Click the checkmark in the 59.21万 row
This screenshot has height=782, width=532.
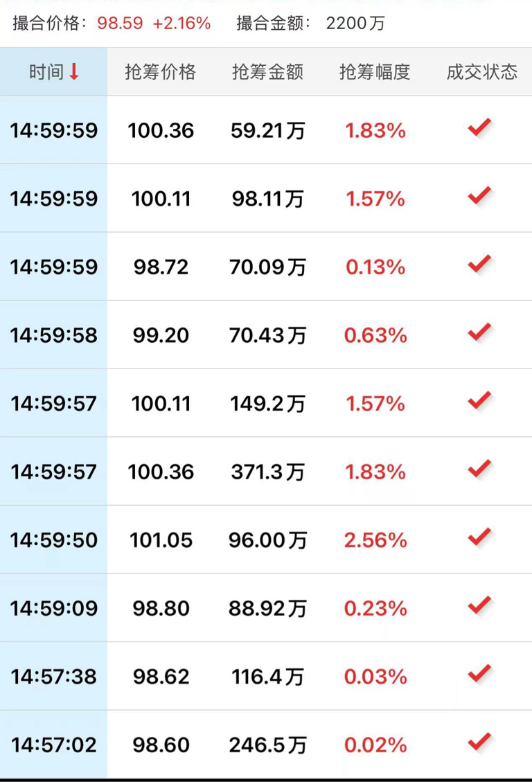click(479, 128)
